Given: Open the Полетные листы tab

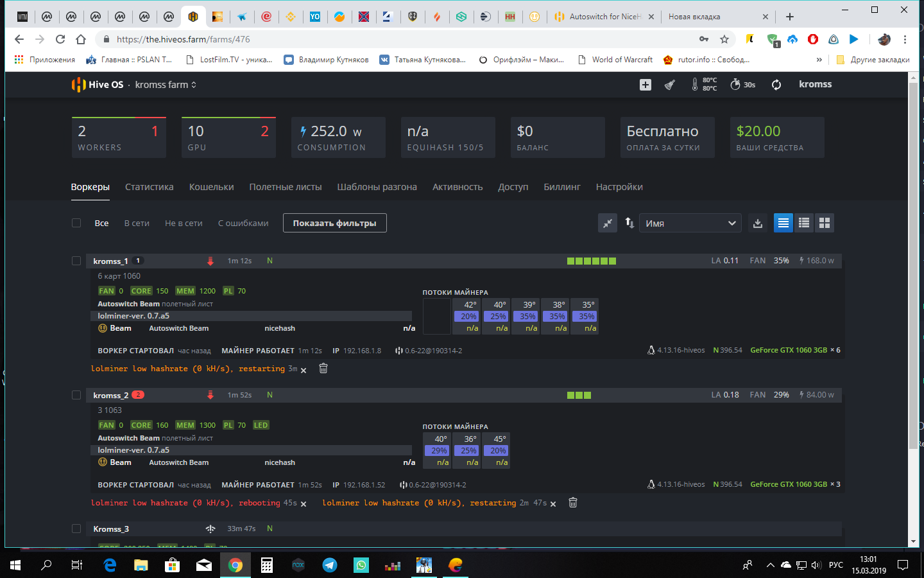Looking at the screenshot, I should 286,187.
